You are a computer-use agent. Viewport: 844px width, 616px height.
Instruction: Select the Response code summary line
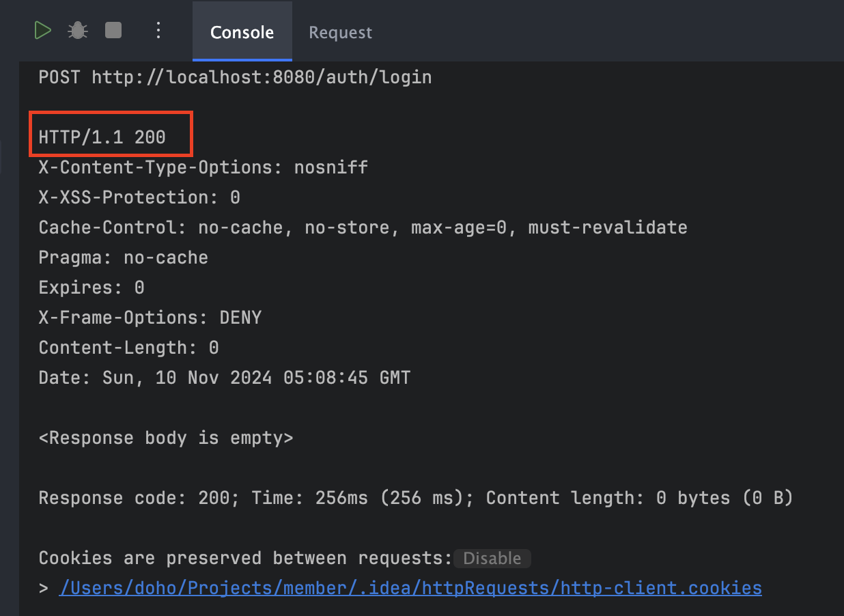coord(416,498)
